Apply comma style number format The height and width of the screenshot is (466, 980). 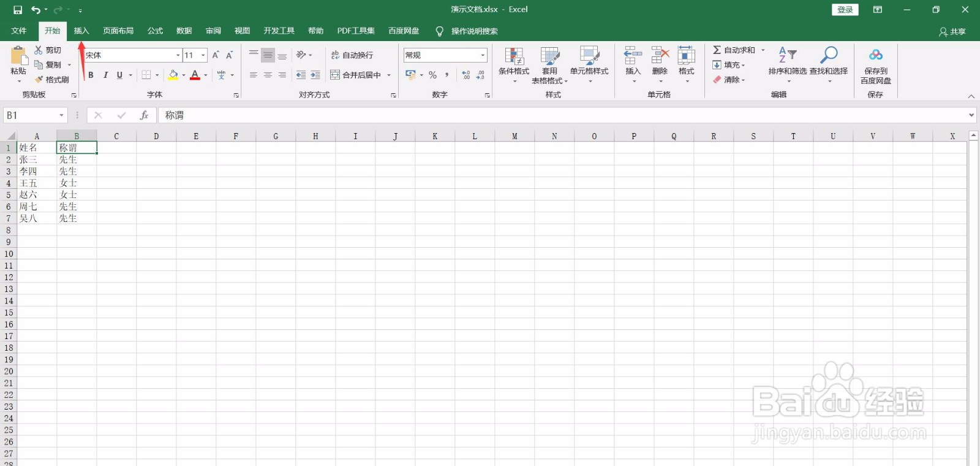point(447,75)
